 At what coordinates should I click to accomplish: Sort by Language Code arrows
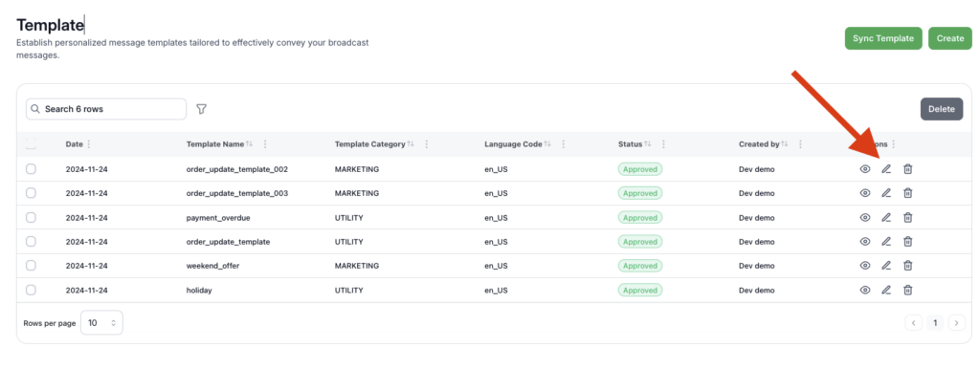[x=547, y=144]
